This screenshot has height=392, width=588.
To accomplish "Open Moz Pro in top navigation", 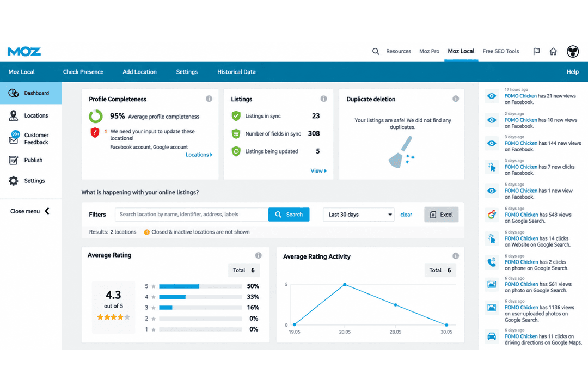I will click(x=429, y=51).
